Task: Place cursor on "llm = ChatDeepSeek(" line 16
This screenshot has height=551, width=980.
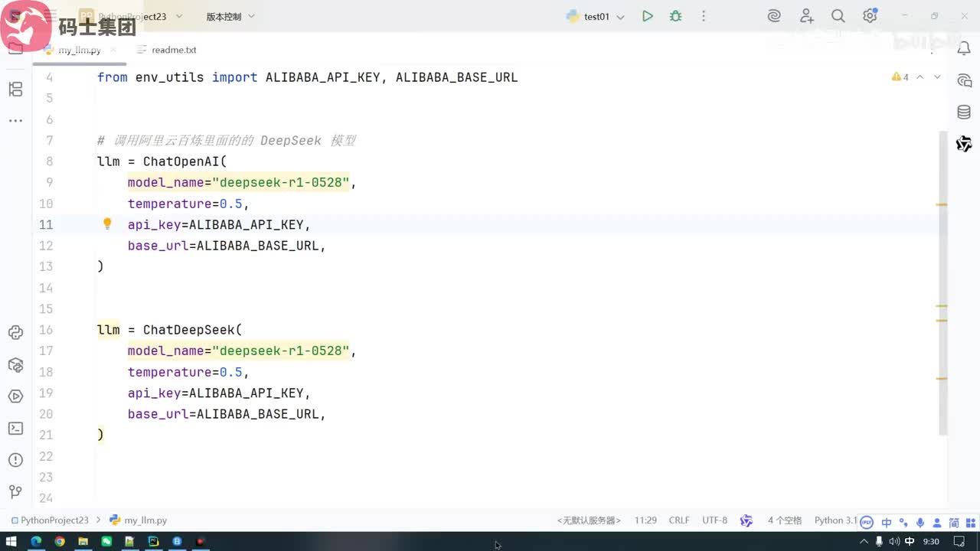Action: click(169, 330)
